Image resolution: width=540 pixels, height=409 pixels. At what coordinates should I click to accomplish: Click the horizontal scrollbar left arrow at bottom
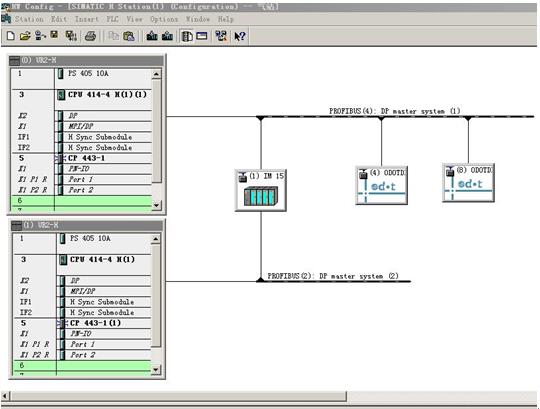click(5, 396)
